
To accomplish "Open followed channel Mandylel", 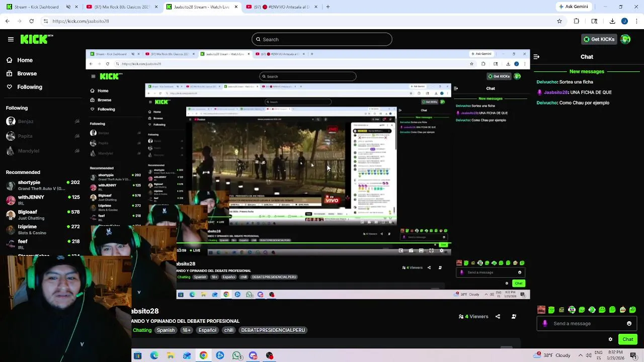I will click(43, 151).
